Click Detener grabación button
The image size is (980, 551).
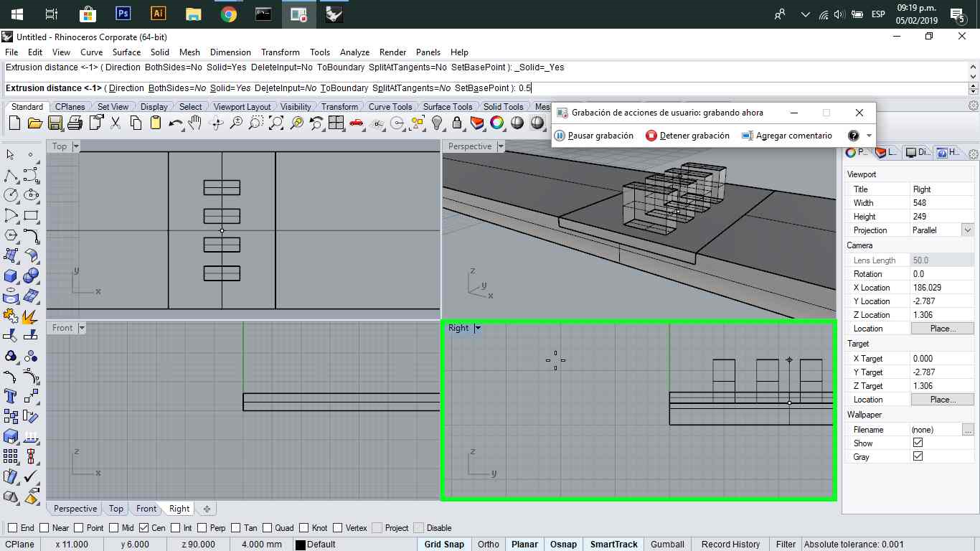tap(687, 136)
